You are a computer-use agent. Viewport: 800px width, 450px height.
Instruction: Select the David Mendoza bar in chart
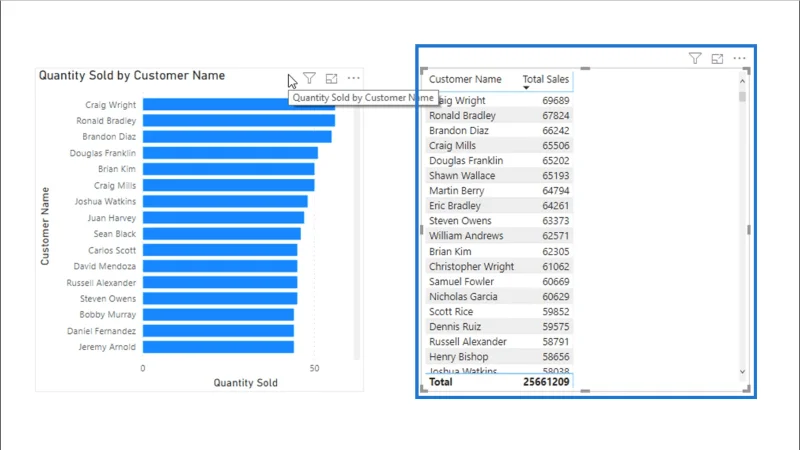(x=220, y=266)
